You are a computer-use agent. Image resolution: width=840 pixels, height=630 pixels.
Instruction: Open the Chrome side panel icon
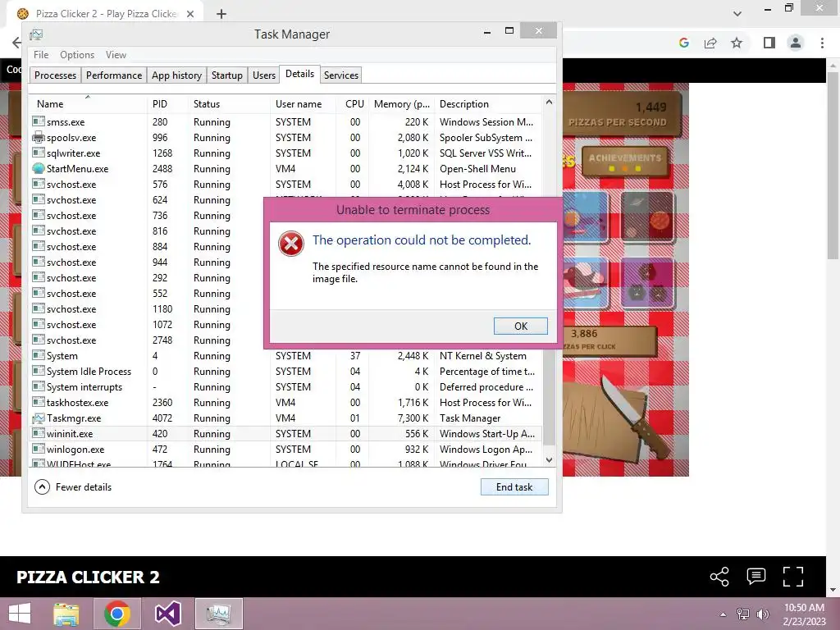[x=769, y=43]
